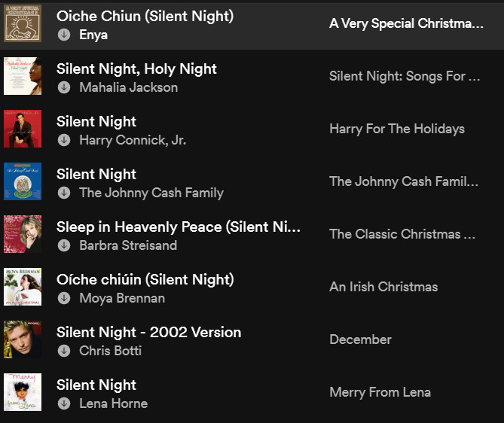Open the Enya artist link

(x=93, y=35)
